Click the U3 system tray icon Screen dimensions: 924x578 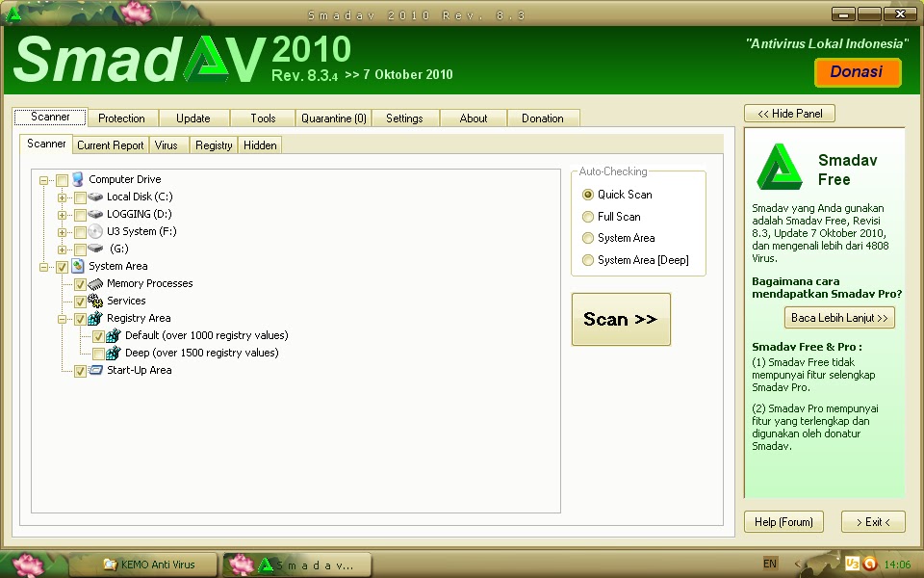[x=852, y=564]
